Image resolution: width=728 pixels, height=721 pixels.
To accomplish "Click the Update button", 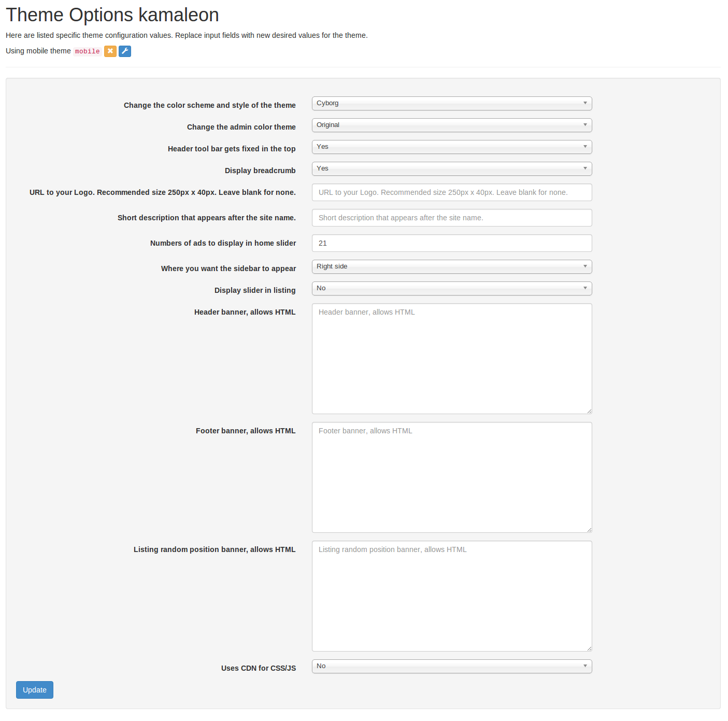I will [35, 690].
